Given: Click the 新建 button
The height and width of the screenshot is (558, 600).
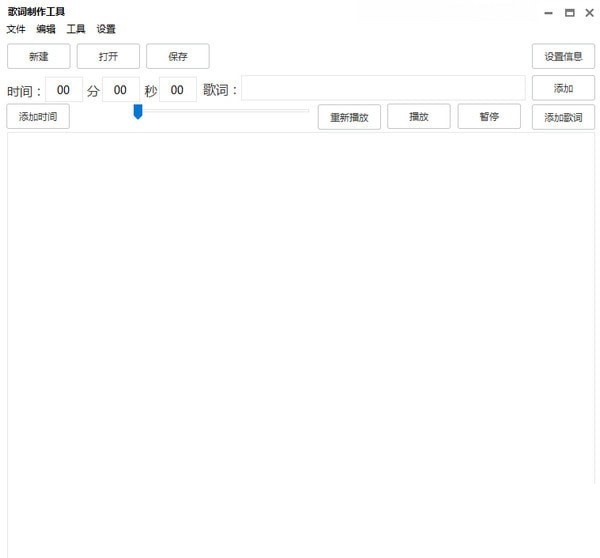Looking at the screenshot, I should 39,56.
